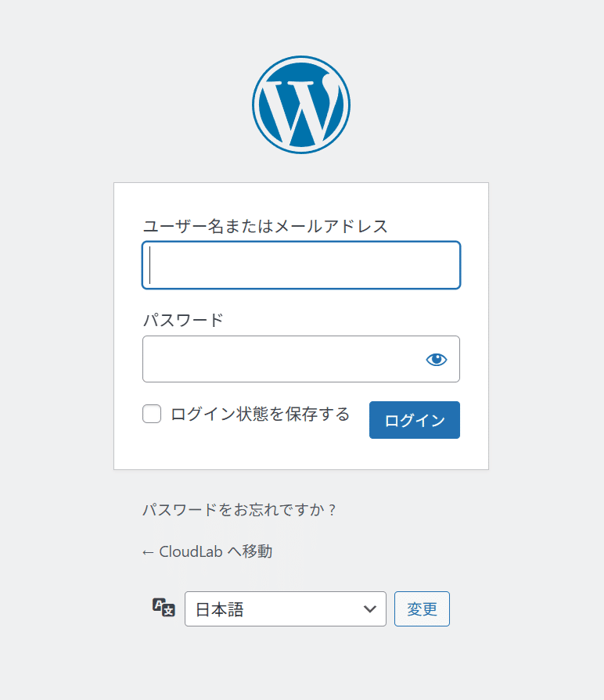Screen dimensions: 604x700
Task: Click the chevron on the language selector
Action: point(371,608)
